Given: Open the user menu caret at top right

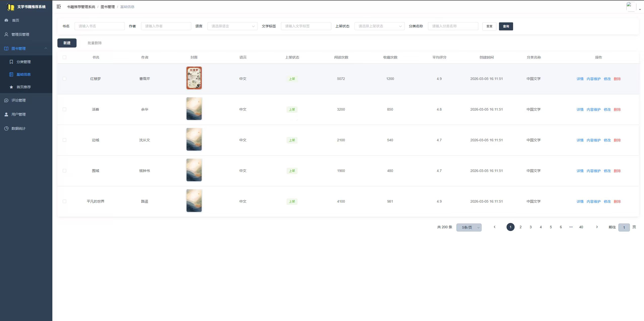Looking at the screenshot, I should [640, 10].
